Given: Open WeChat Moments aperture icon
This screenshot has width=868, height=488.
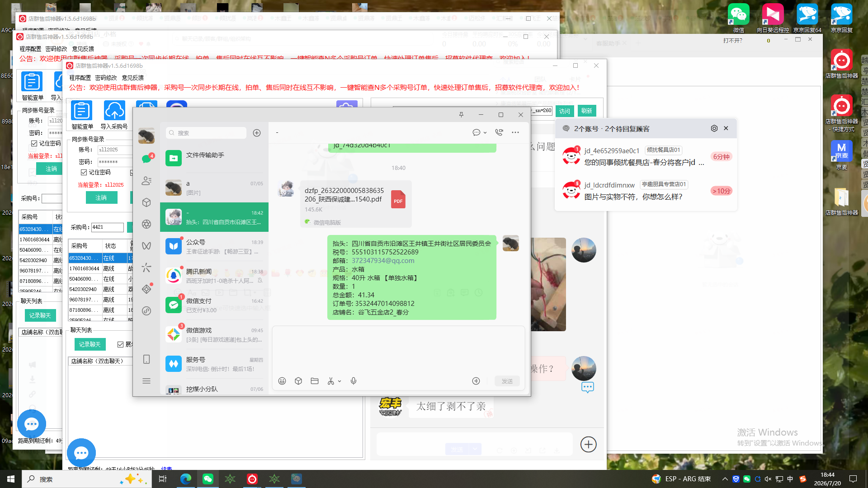Looking at the screenshot, I should click(x=146, y=224).
